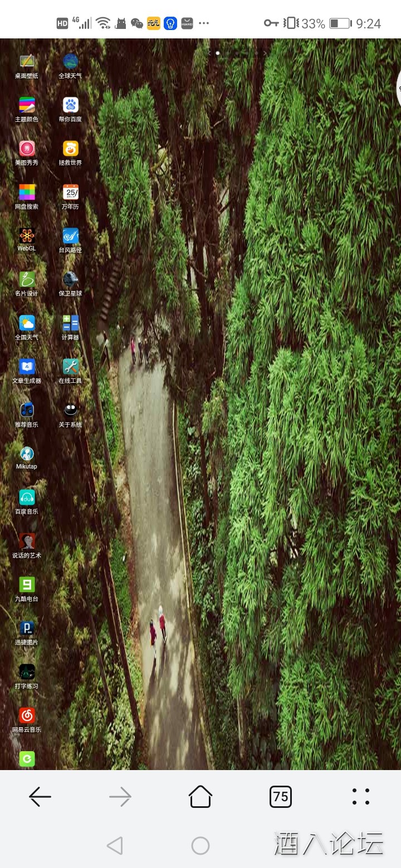
Task: Open the 全球天气 globe icon
Action: [70, 62]
